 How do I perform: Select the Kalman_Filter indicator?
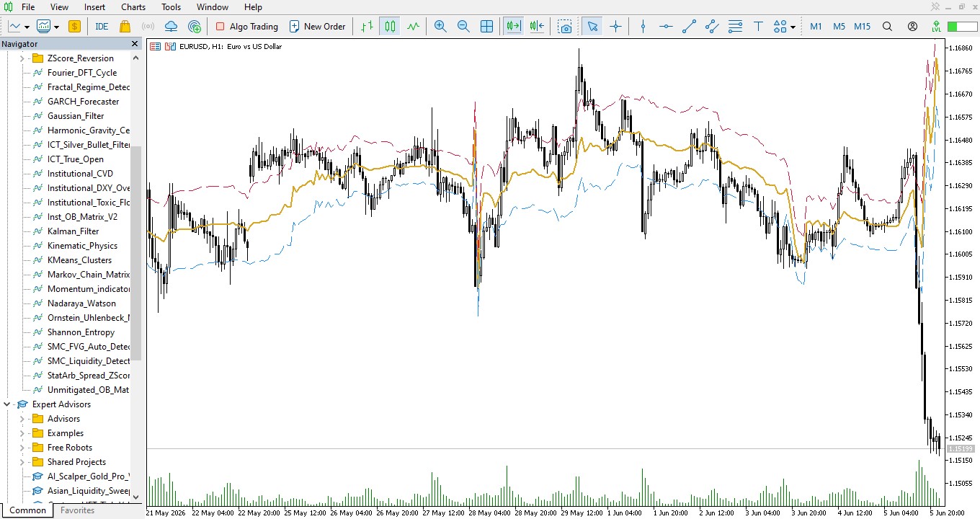click(x=73, y=231)
